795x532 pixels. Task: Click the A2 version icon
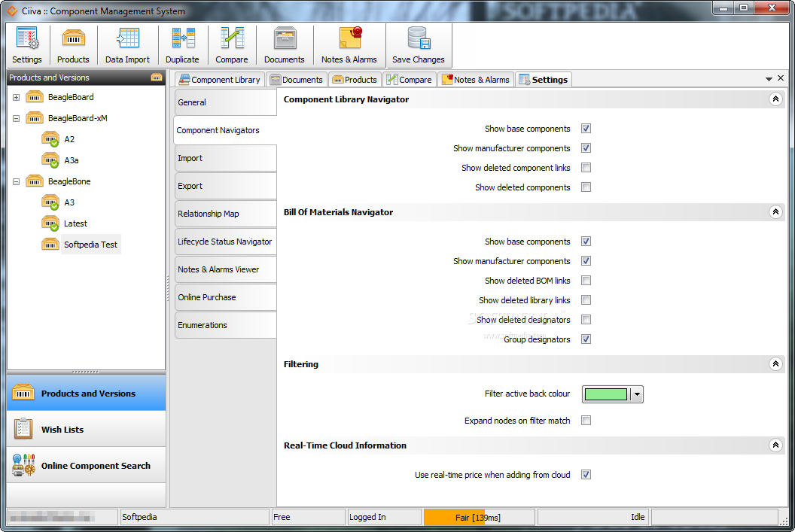click(50, 139)
